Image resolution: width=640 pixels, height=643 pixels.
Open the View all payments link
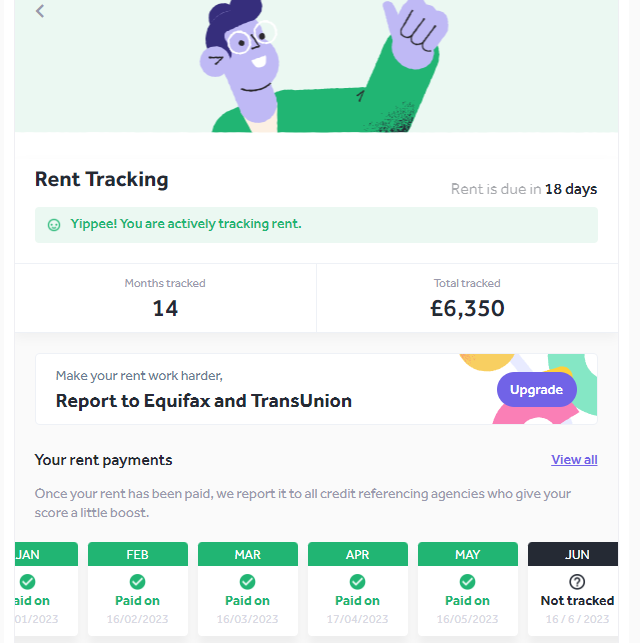click(574, 460)
